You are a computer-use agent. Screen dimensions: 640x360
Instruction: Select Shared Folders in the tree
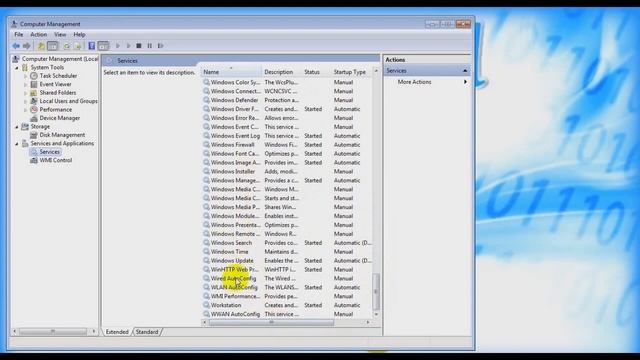58,93
